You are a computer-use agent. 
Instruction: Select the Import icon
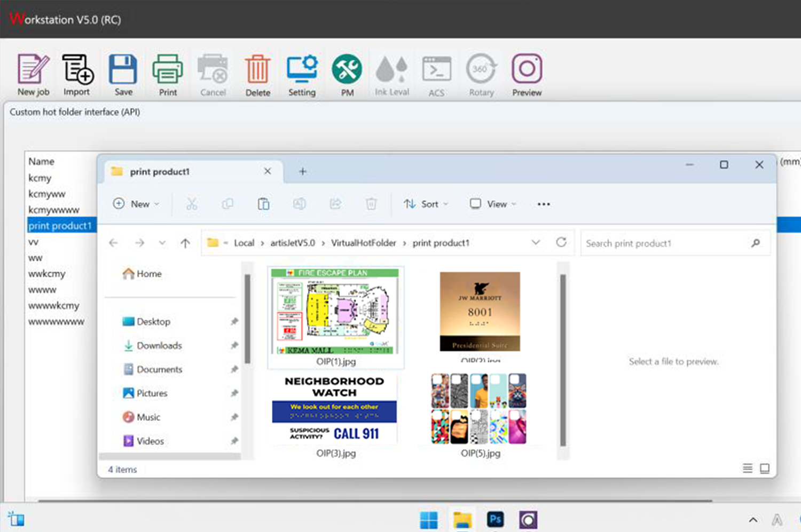[x=77, y=74]
